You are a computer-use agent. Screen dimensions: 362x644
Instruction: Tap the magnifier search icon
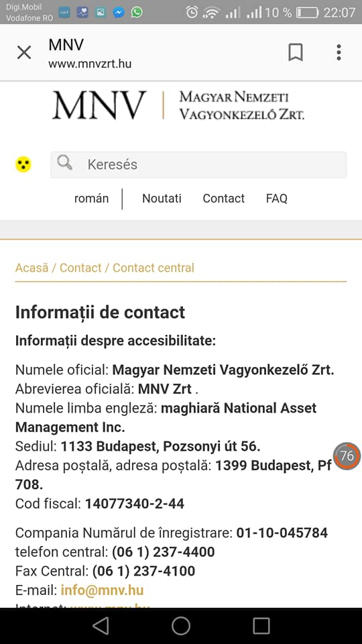[x=65, y=162]
